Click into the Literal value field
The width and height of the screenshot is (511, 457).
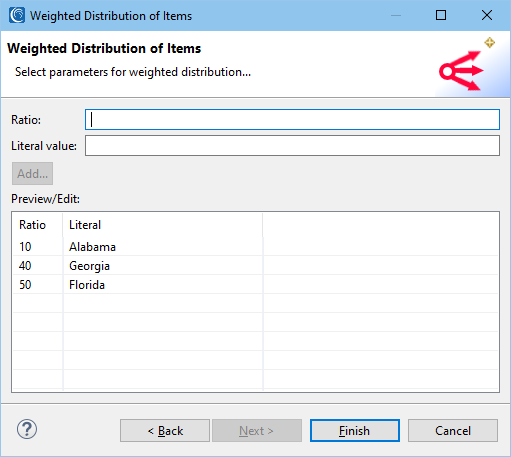(292, 145)
